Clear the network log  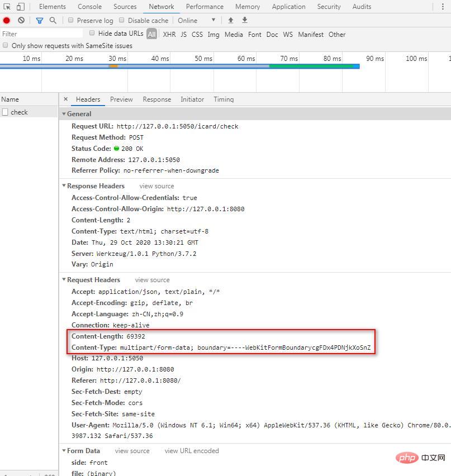pyautogui.click(x=21, y=20)
